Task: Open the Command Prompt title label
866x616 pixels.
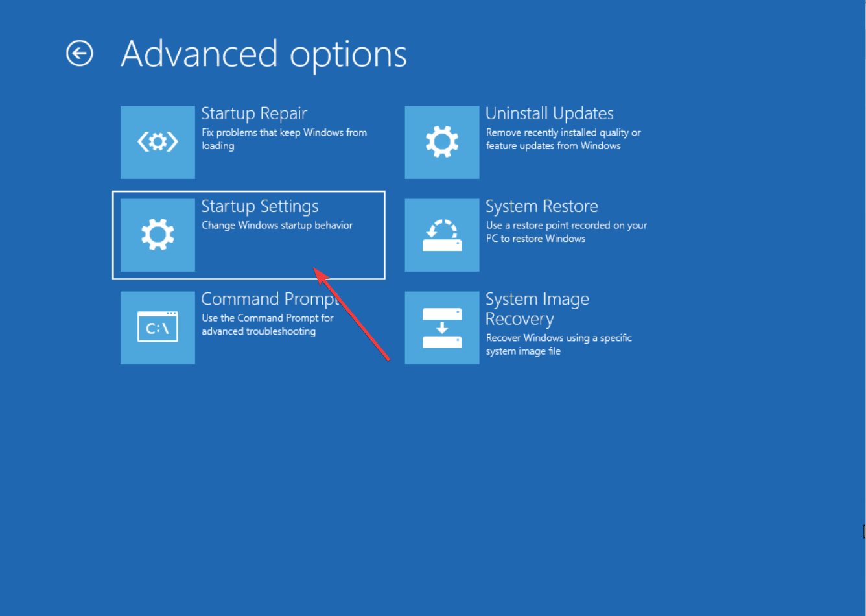Action: 270,299
